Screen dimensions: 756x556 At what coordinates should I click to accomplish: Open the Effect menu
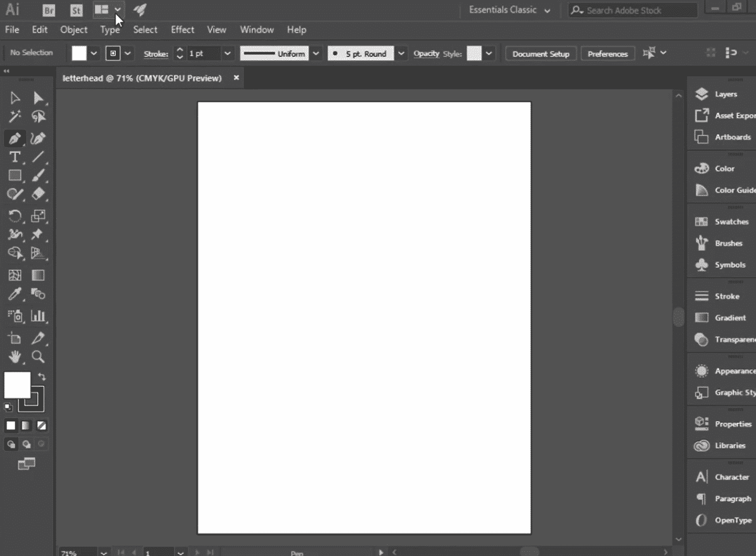182,29
